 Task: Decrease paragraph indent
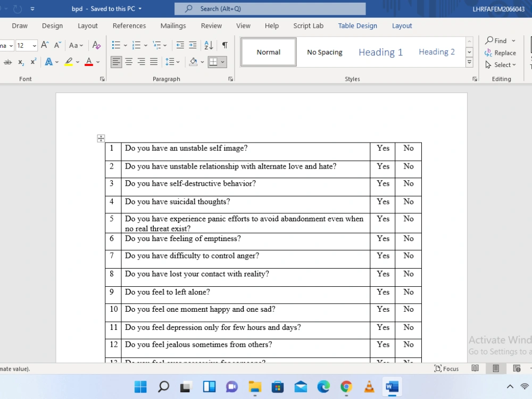[180, 45]
